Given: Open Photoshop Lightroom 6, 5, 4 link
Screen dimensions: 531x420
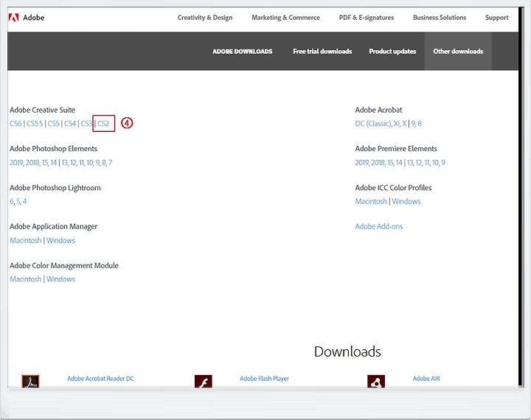Looking at the screenshot, I should coord(18,202).
